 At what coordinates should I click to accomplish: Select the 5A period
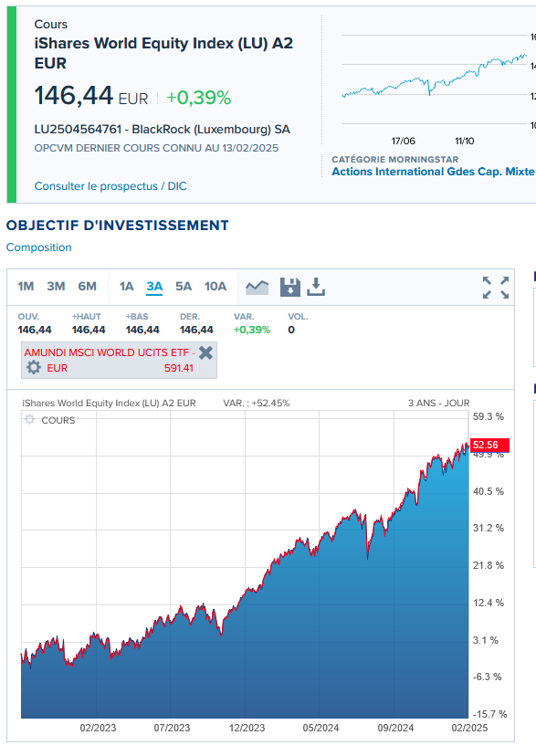click(184, 287)
